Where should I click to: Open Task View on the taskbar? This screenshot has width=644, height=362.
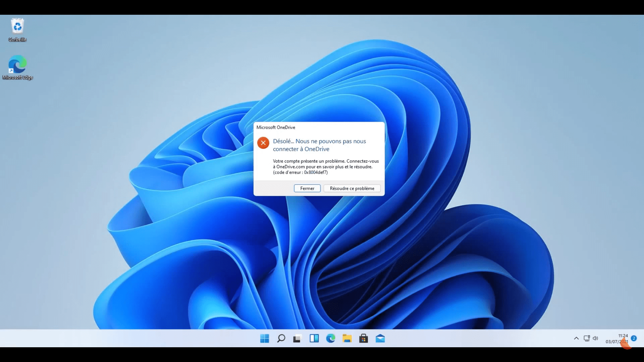[297, 339]
